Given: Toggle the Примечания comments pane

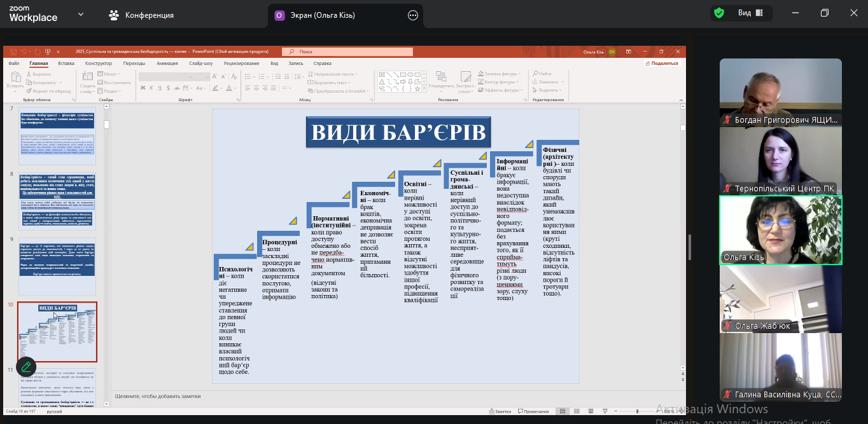Looking at the screenshot, I should pos(533,411).
